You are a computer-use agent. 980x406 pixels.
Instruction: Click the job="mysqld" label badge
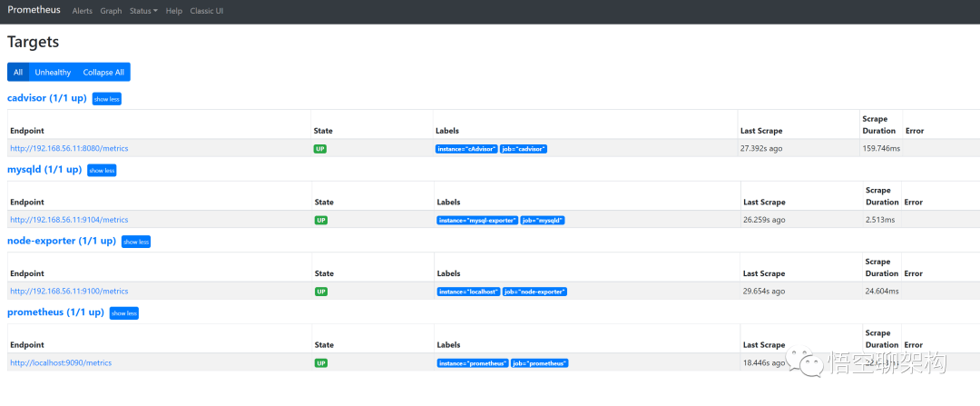coord(543,220)
